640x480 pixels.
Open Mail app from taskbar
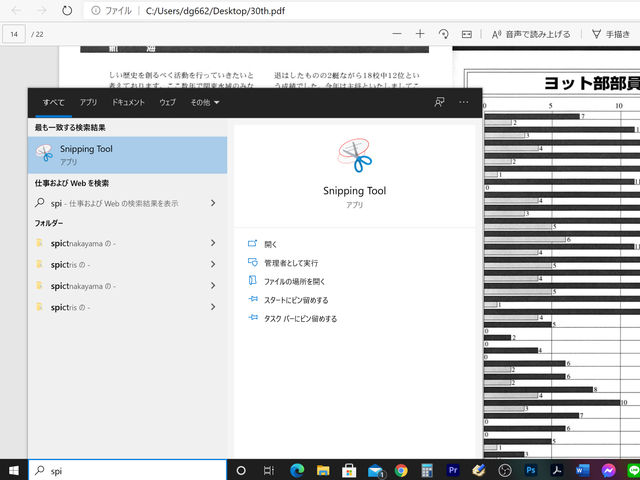[x=376, y=471]
